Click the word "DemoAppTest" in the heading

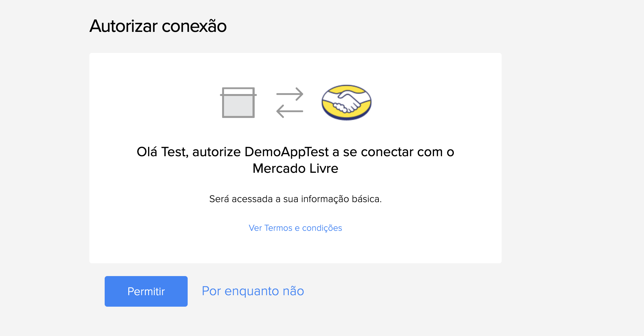287,152
